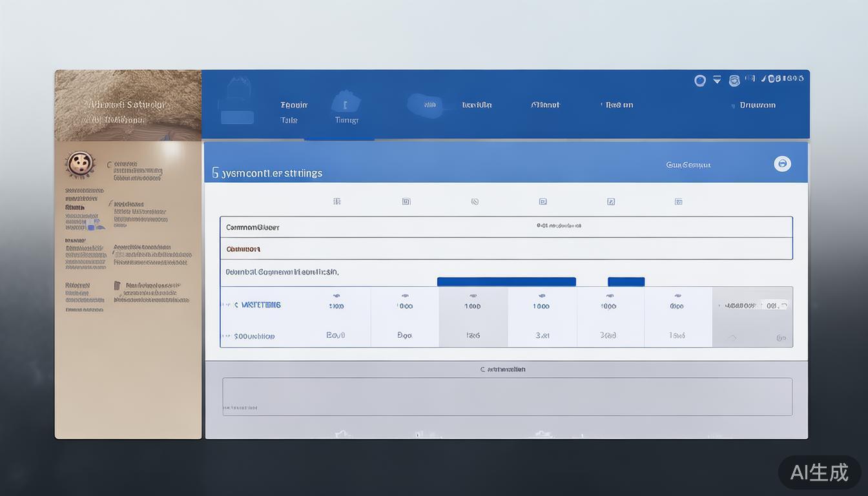The width and height of the screenshot is (868, 496).
Task: Click the round avatar icon in the sidebar
Action: pos(80,164)
